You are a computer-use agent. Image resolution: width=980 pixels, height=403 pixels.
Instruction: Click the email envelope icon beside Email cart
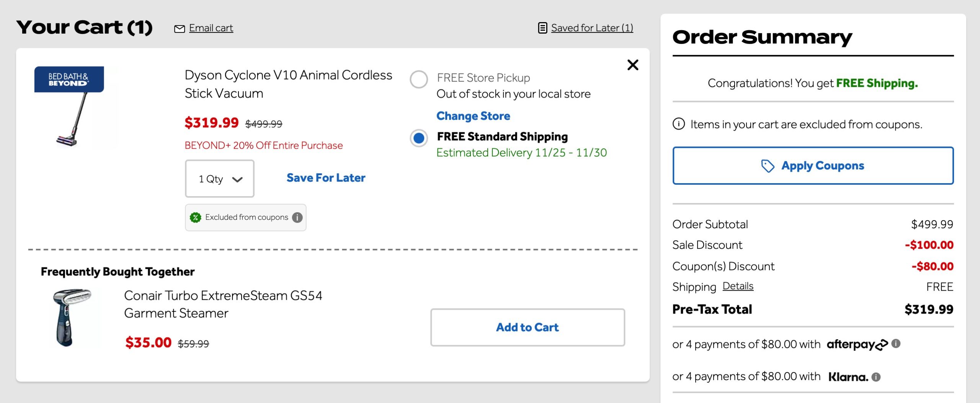point(180,28)
